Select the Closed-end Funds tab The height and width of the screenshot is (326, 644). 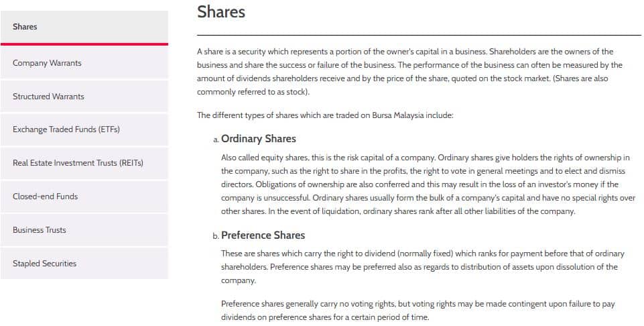point(84,197)
